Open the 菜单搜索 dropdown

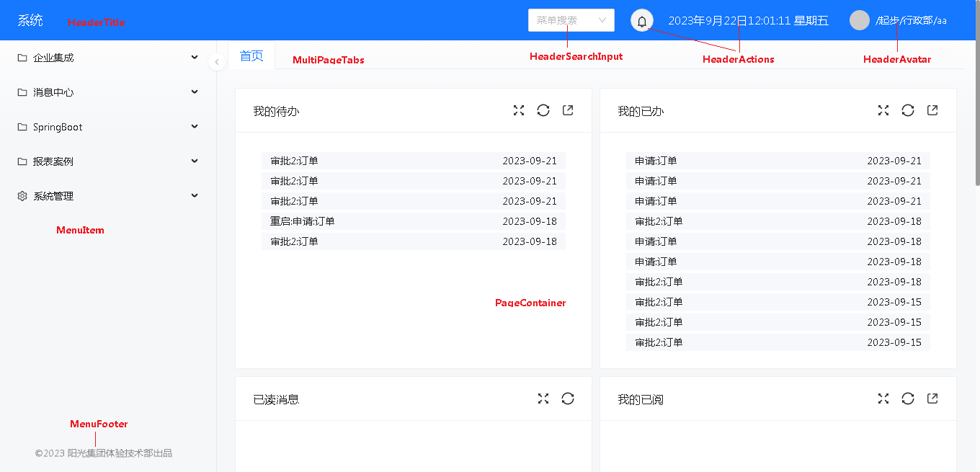coord(571,20)
